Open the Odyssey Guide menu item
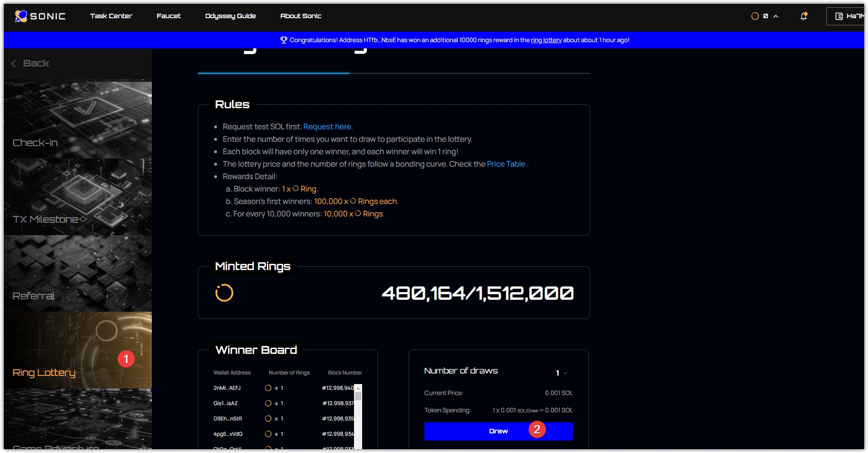Image resolution: width=868 pixels, height=453 pixels. tap(230, 16)
